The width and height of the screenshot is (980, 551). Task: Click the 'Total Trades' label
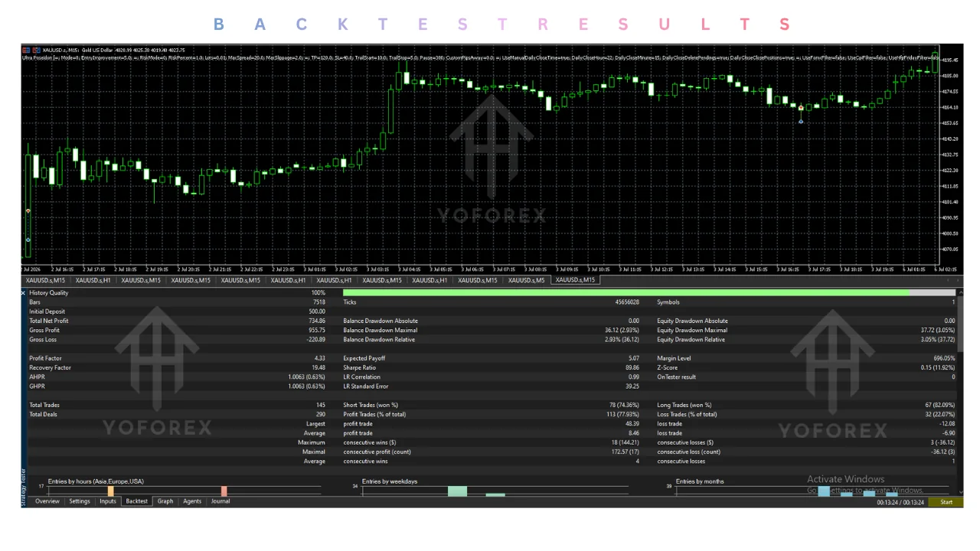[x=45, y=405]
